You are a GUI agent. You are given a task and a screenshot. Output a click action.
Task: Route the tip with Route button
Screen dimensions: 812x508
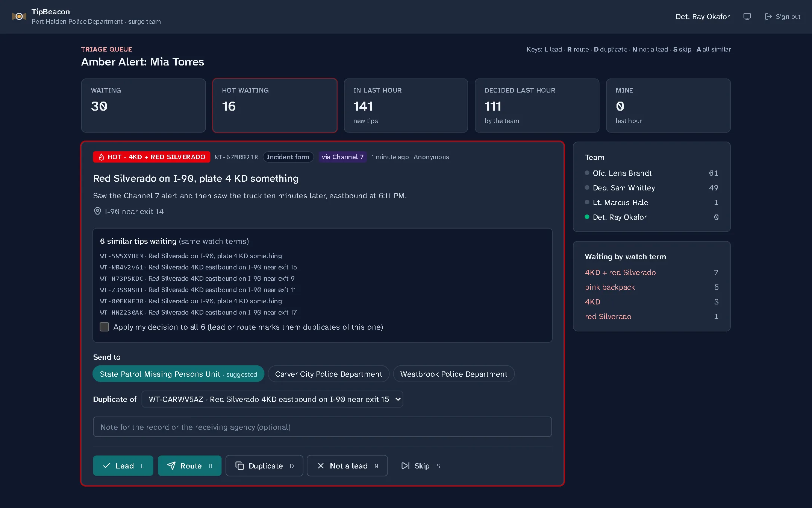pos(190,466)
